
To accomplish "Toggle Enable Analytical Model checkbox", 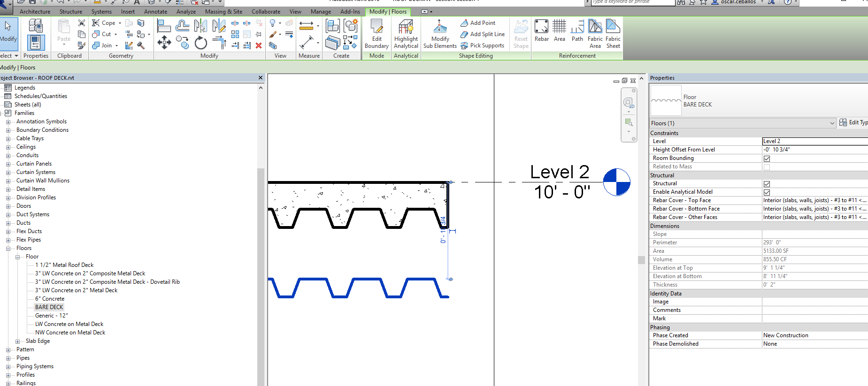I will 767,192.
